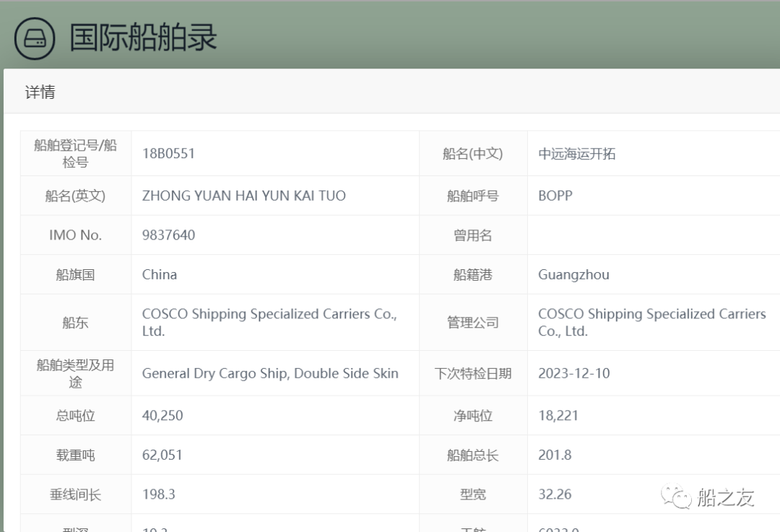Click the 载重吨 label
Image resolution: width=780 pixels, height=532 pixels.
[x=76, y=455]
